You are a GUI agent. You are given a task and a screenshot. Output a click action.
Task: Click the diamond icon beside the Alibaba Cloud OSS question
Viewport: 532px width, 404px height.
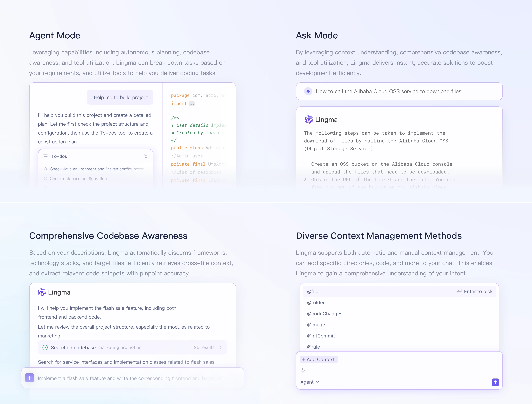point(308,91)
